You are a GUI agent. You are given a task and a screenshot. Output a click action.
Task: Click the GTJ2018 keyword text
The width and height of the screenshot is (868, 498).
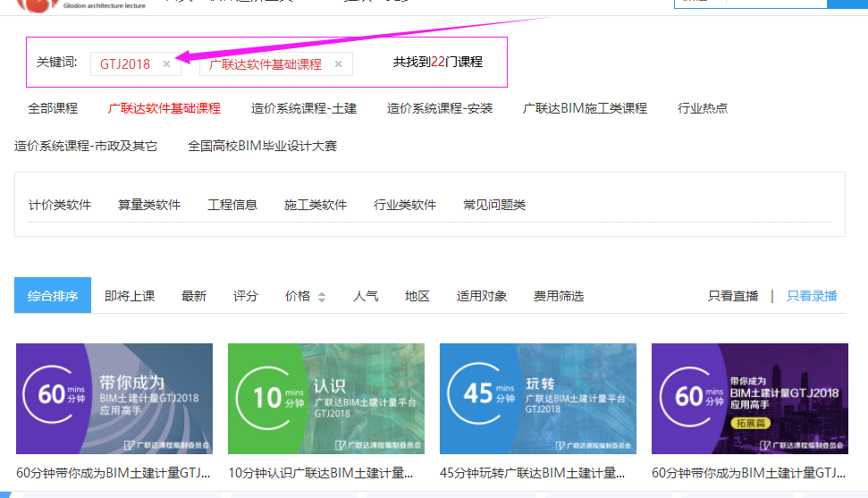pos(125,64)
